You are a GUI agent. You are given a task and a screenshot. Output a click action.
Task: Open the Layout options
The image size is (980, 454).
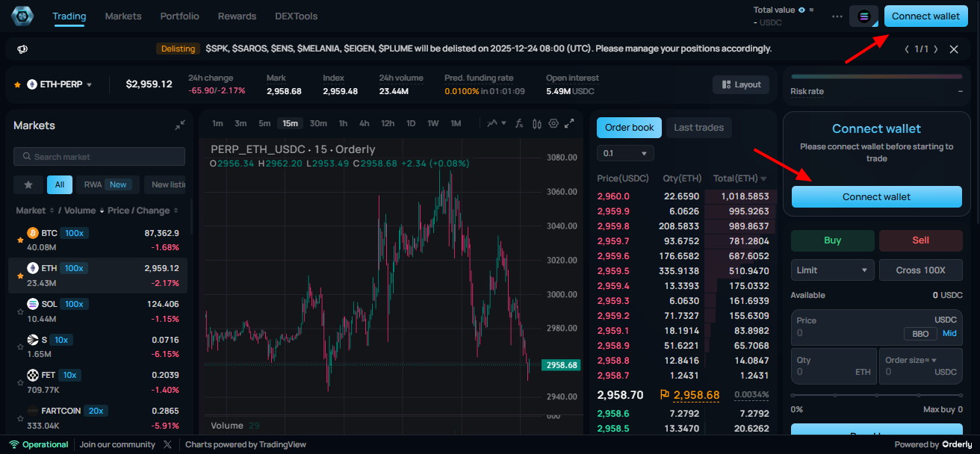tap(740, 84)
